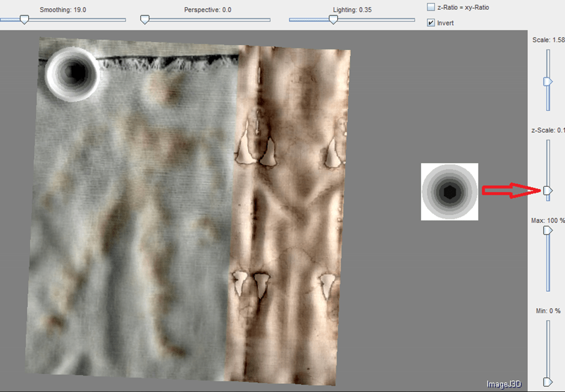Click the 'Smoothing: 19.0' label

coord(63,10)
